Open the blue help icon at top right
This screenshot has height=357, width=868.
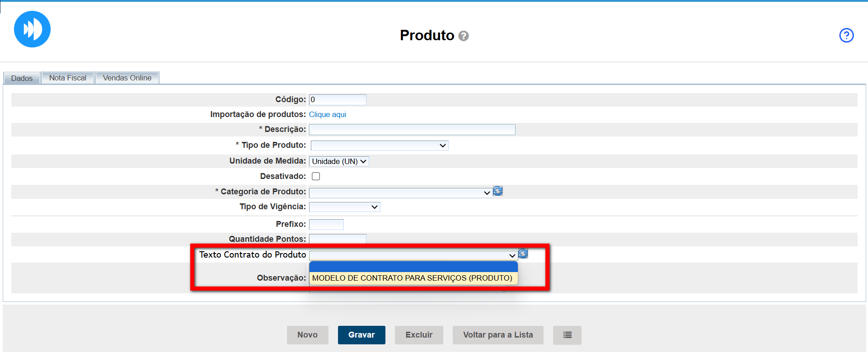pos(846,35)
